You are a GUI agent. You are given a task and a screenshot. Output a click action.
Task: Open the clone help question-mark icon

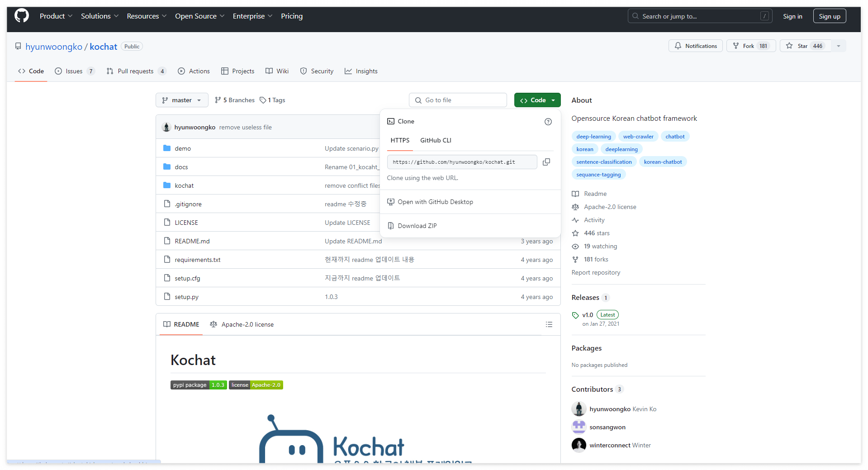[x=548, y=122]
